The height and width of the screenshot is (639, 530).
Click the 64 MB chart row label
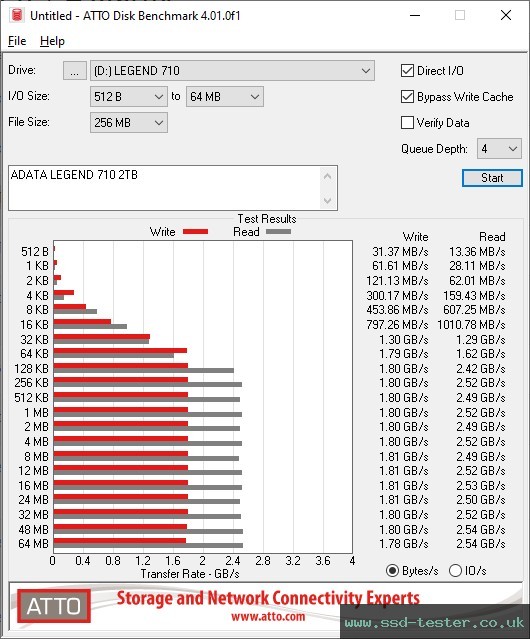pyautogui.click(x=33, y=544)
